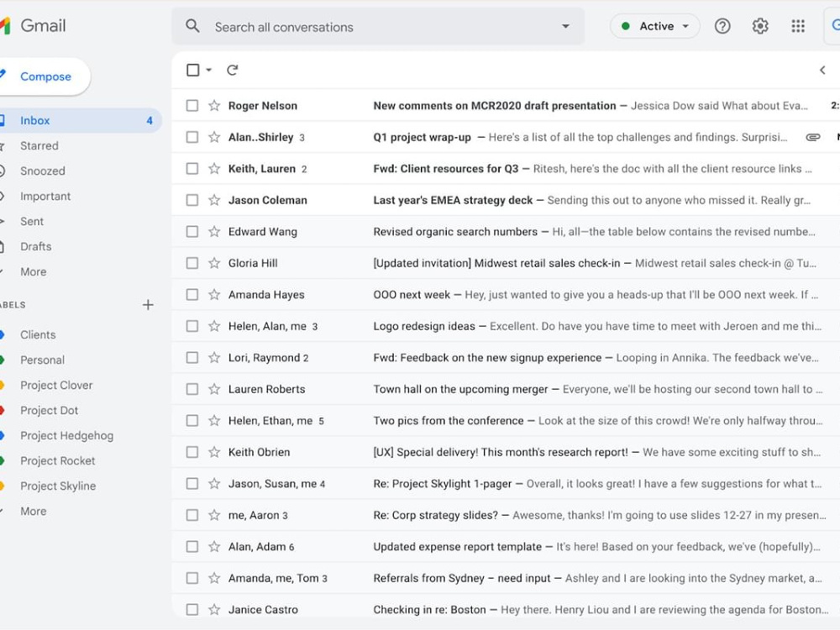Viewport: 840px width, 630px height.
Task: Tick the Keith Obrien email checkbox
Action: coord(192,452)
